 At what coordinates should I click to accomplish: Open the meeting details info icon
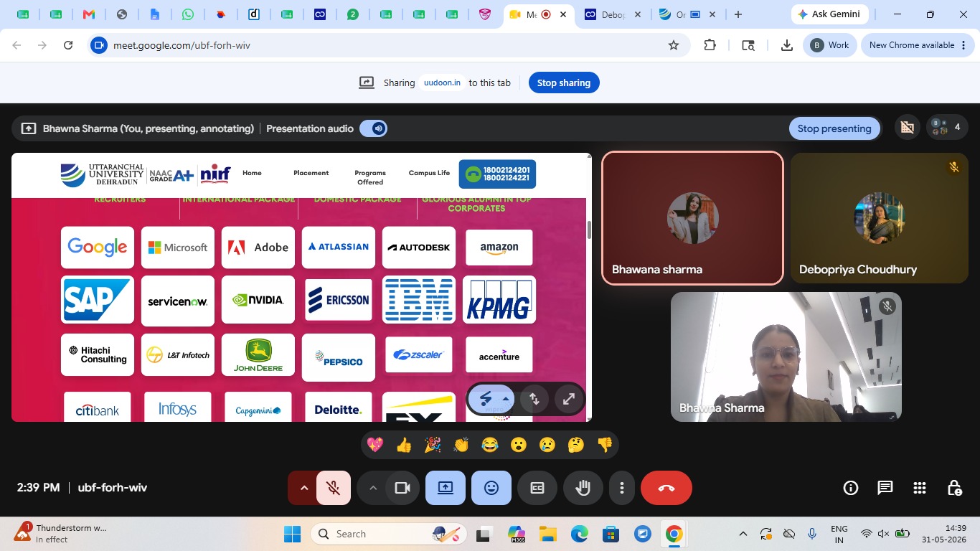(851, 488)
